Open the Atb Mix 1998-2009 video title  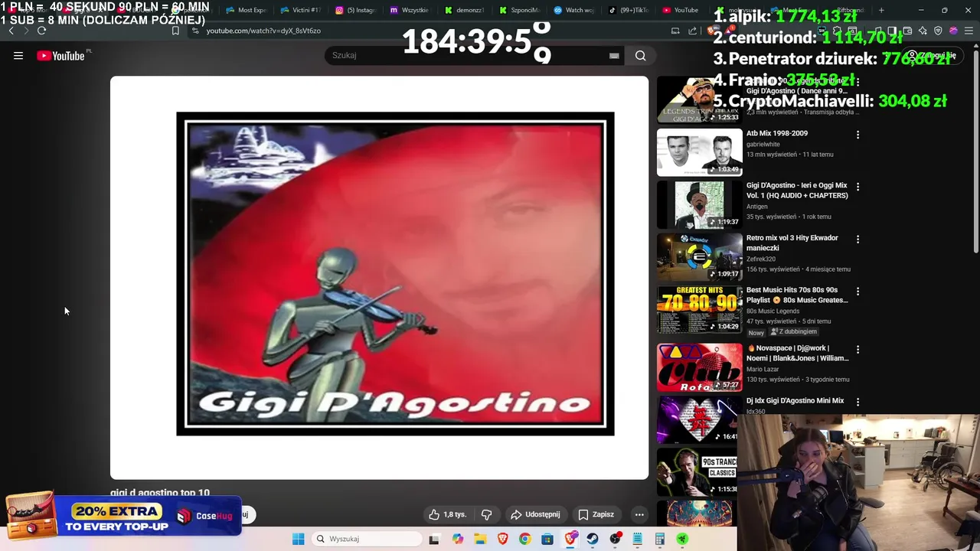pos(777,133)
